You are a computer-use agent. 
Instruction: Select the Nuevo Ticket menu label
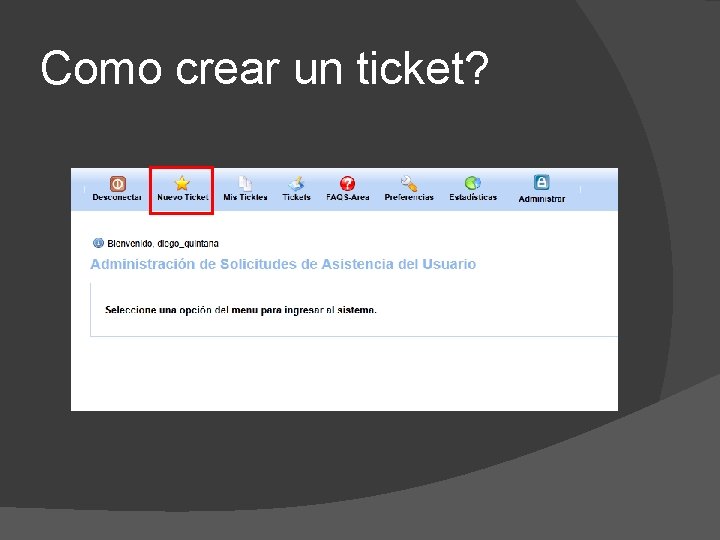183,197
